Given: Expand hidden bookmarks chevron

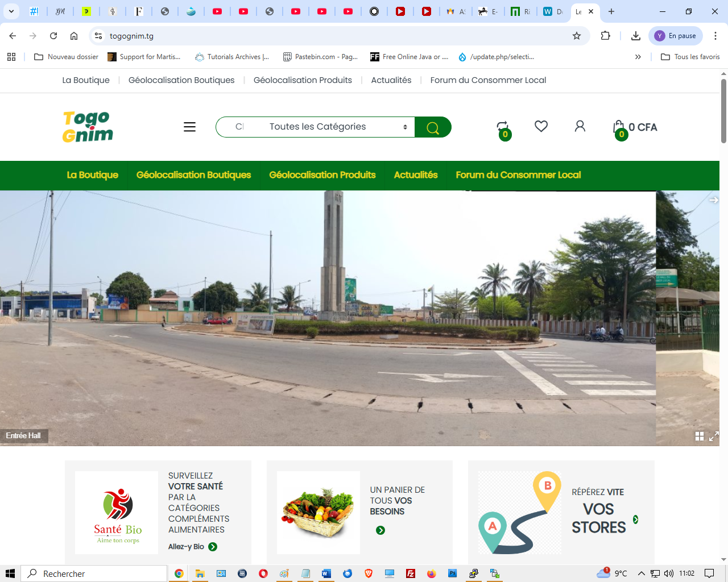Looking at the screenshot, I should click(638, 57).
